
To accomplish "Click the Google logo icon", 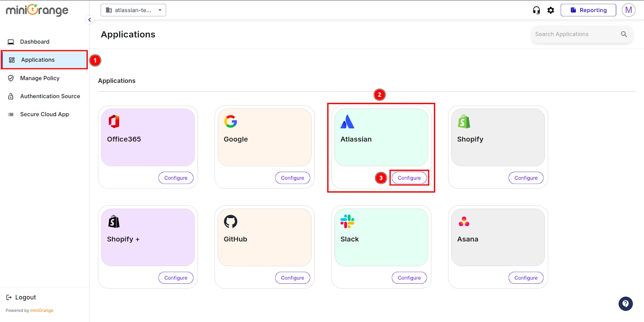I will click(231, 121).
